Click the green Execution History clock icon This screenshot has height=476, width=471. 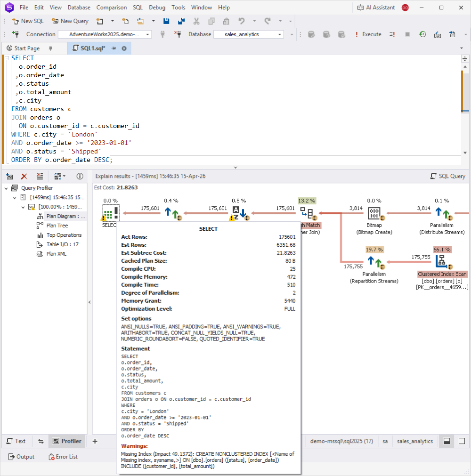422,34
